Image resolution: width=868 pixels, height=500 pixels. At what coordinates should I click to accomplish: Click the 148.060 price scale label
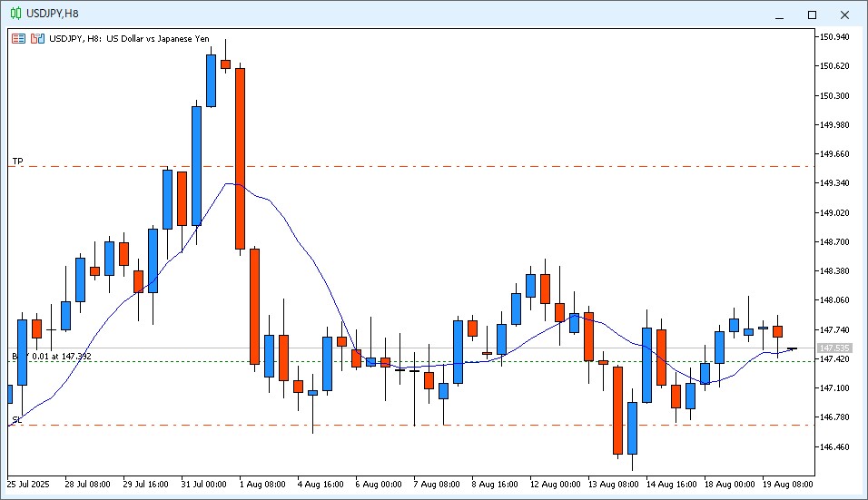coord(834,300)
